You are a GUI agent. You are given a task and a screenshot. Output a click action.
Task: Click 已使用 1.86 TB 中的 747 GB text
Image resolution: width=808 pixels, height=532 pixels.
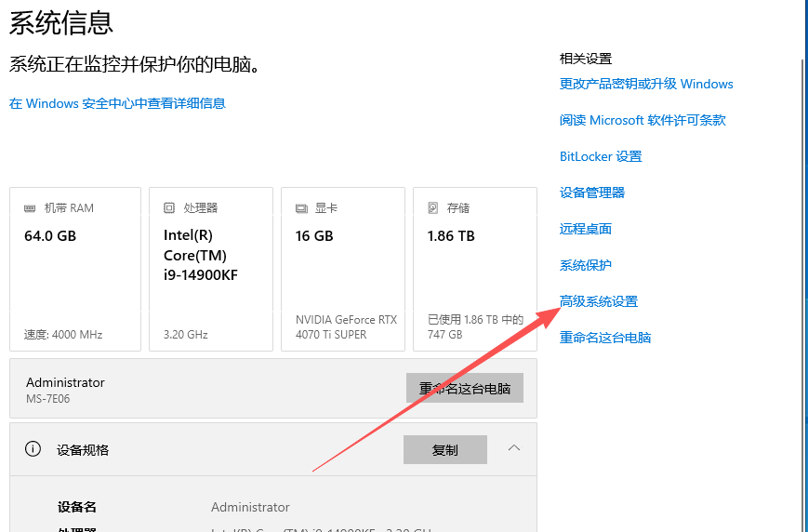(x=476, y=326)
